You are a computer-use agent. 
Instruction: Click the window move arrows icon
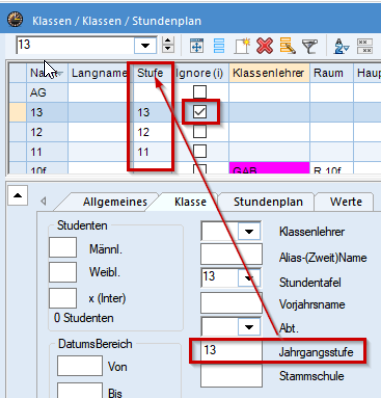point(197,46)
